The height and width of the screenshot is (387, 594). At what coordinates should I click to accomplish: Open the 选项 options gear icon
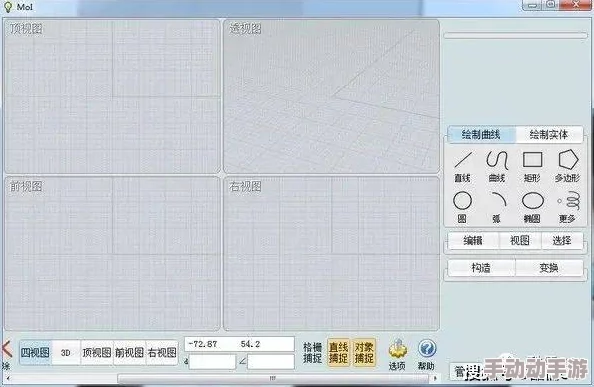(x=397, y=355)
